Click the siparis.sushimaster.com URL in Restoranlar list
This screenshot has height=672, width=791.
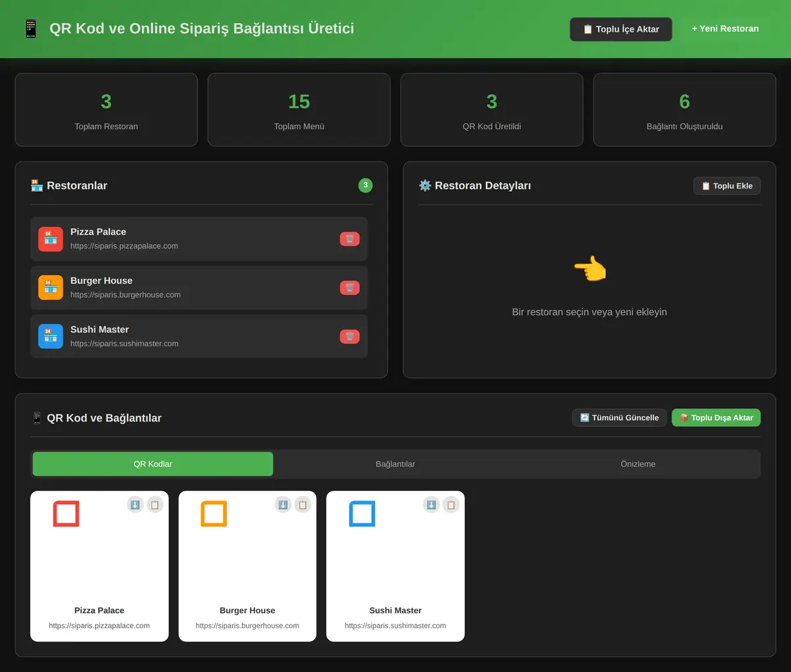[125, 344]
